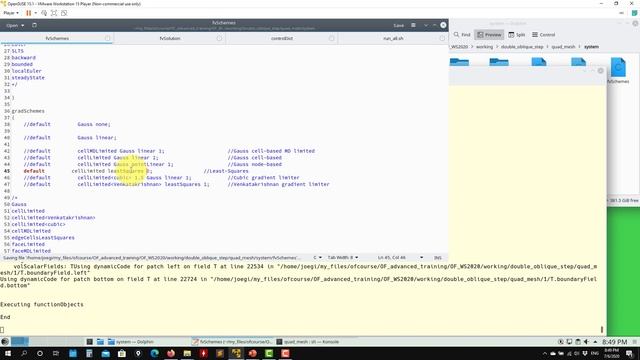Click the gradSchemes line in editor
Viewport: 640px width, 360px height.
(x=28, y=111)
